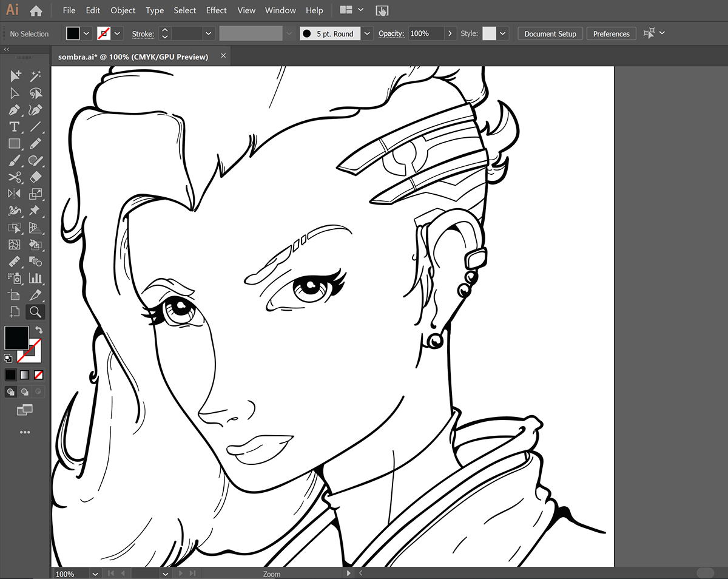Screen dimensions: 728x579
Task: Select the Slice tool
Action: tap(36, 295)
